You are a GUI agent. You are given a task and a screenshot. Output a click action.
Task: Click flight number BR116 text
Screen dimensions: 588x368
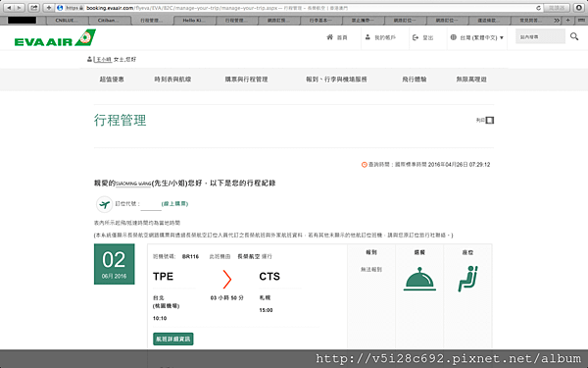click(x=190, y=256)
